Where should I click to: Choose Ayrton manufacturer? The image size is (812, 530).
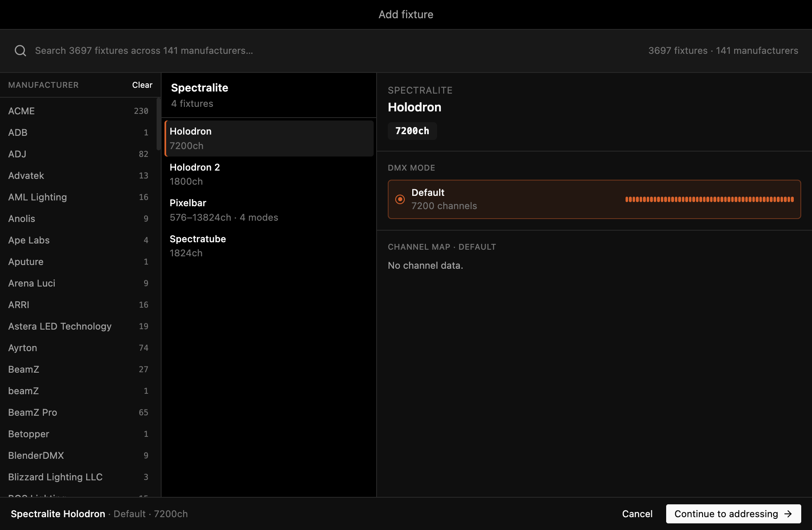[78, 348]
